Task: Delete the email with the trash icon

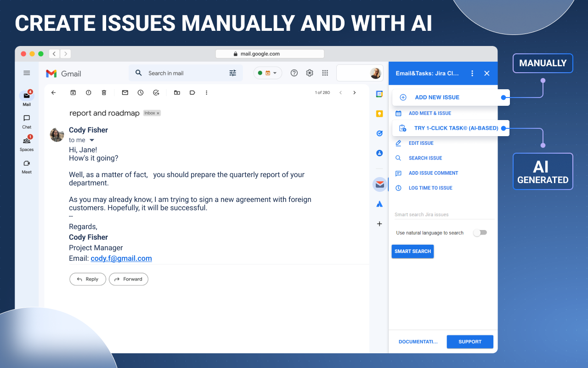Action: [x=104, y=92]
